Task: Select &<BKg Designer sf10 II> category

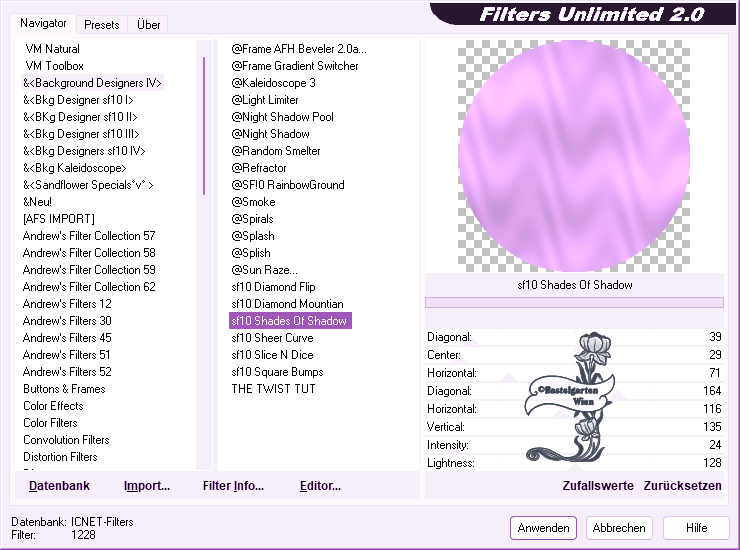Action: [80, 117]
